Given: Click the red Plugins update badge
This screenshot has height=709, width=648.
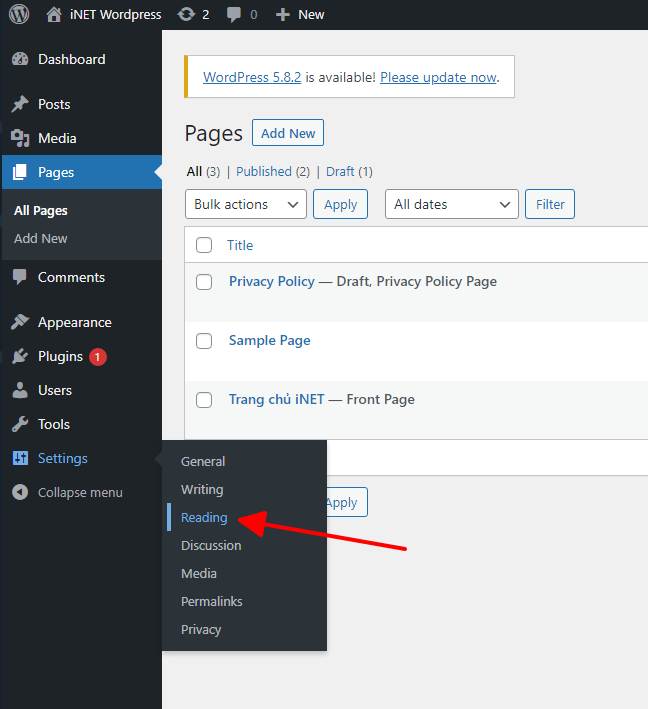Looking at the screenshot, I should coord(98,357).
